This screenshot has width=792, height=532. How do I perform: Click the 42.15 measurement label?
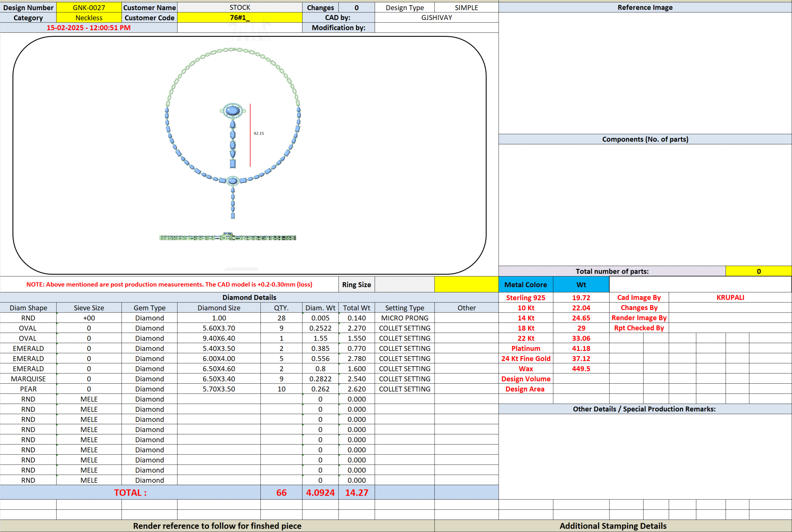tap(259, 133)
